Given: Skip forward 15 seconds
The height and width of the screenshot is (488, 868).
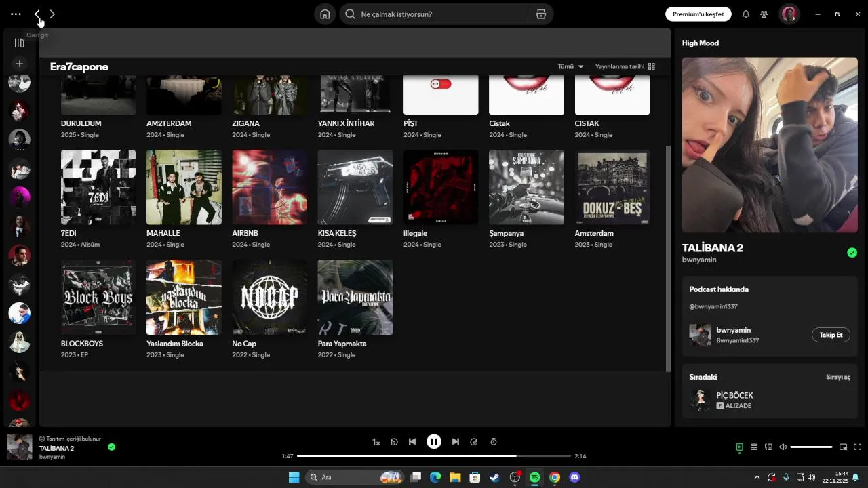Looking at the screenshot, I should pos(474,442).
